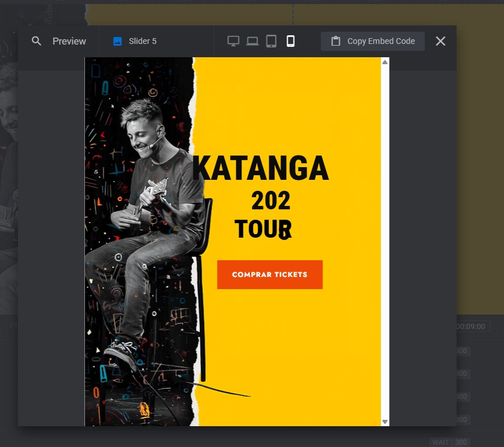
Task: Close the preview dialog with X
Action: (x=440, y=41)
